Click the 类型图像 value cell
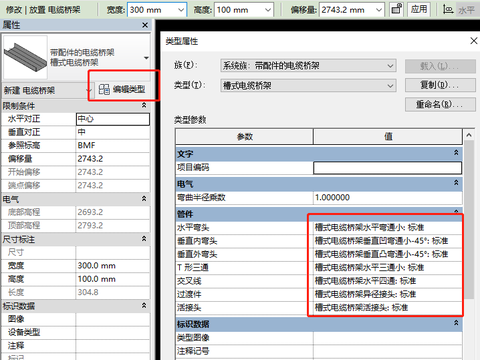Viewport: 480px width, 360px height. click(387, 338)
